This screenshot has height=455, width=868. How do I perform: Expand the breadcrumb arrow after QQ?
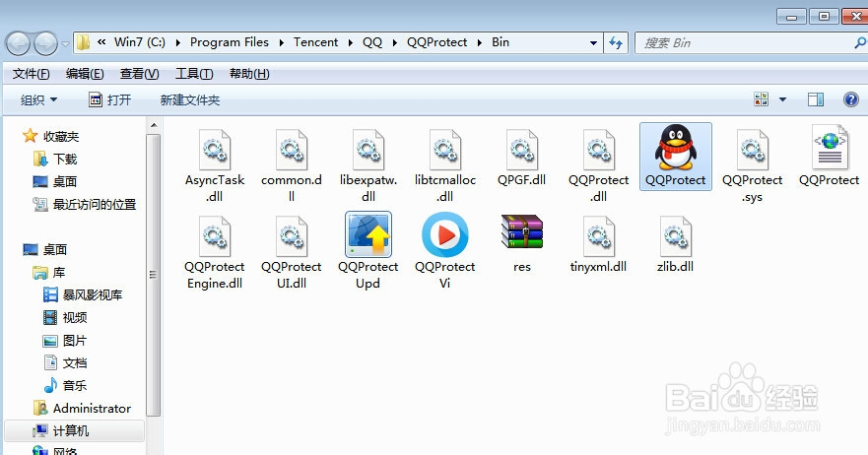click(x=395, y=42)
